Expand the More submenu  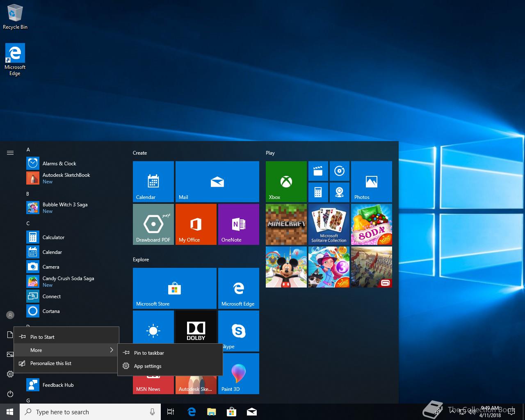[66, 350]
